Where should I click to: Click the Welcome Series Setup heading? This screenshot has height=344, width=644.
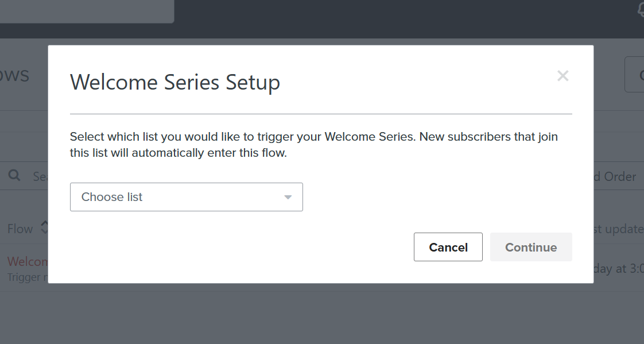(x=175, y=82)
